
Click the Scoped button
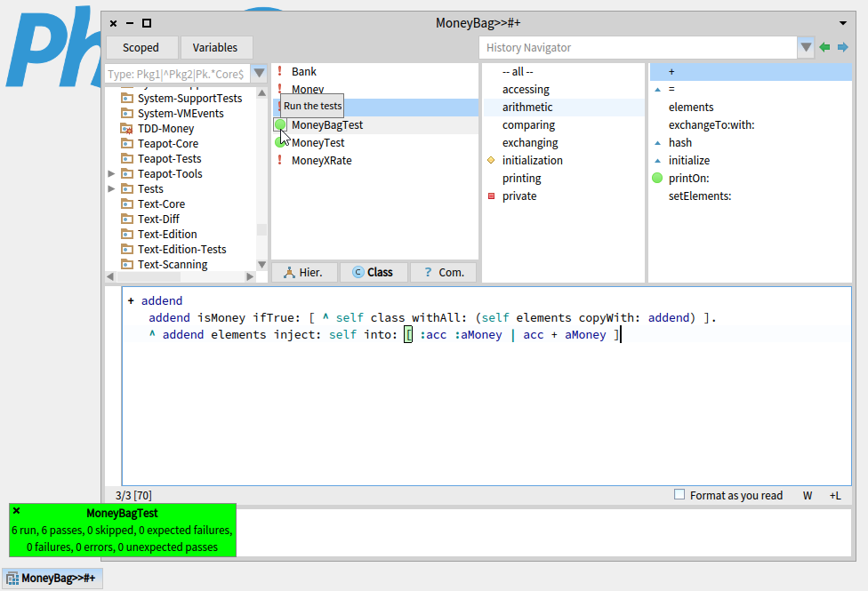coord(141,47)
